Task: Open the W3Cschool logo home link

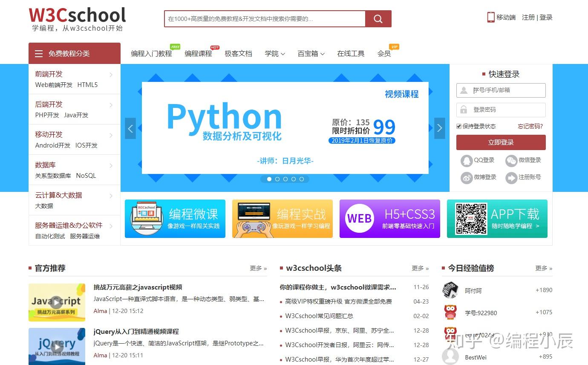Action: coord(77,19)
